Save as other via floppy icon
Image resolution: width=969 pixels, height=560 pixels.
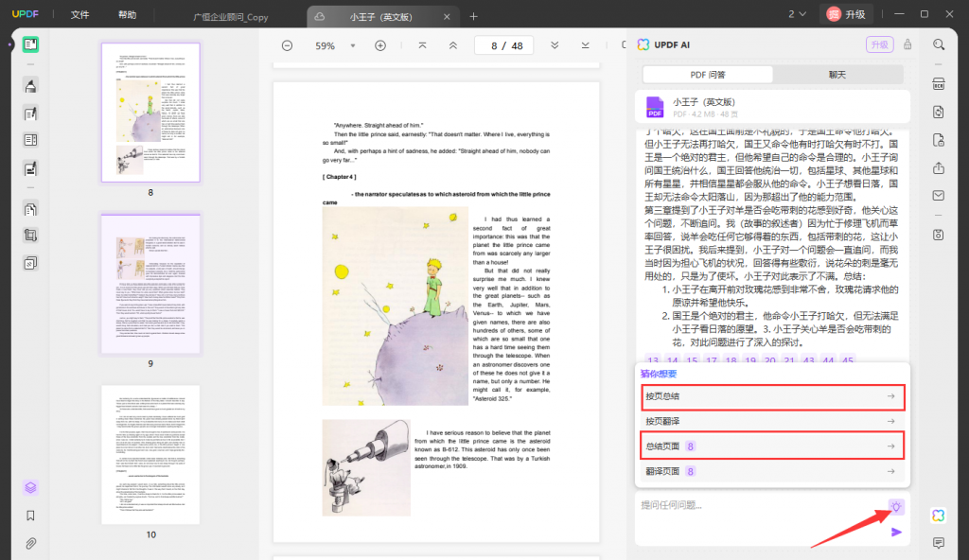[x=939, y=235]
